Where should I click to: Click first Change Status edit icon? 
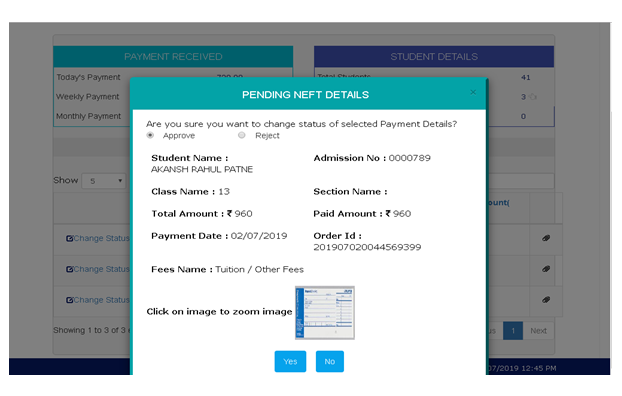click(69, 238)
